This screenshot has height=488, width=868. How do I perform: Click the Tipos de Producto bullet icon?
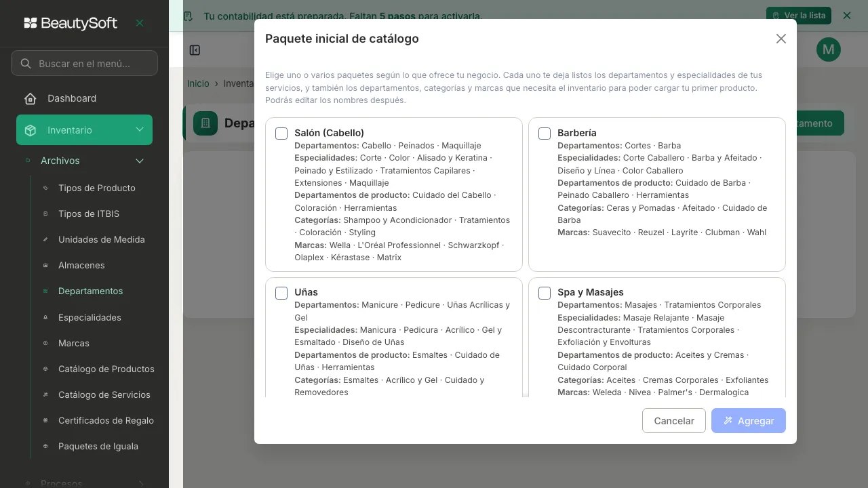point(45,188)
